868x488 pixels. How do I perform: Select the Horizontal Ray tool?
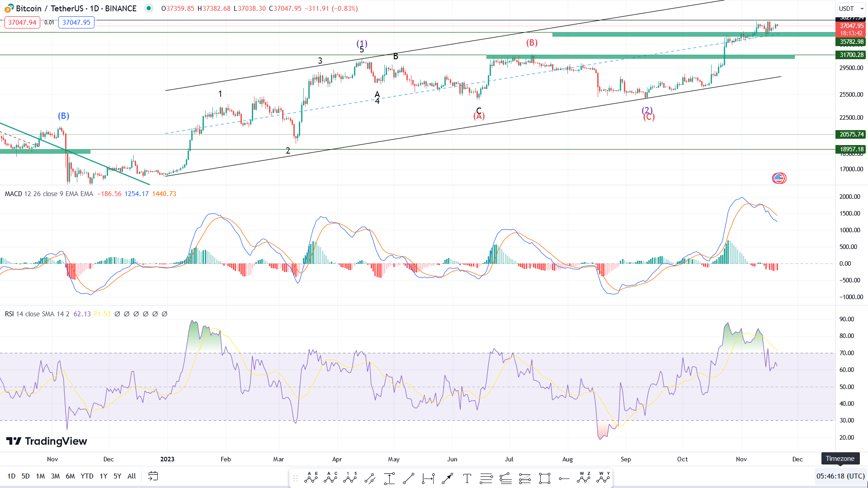564,478
